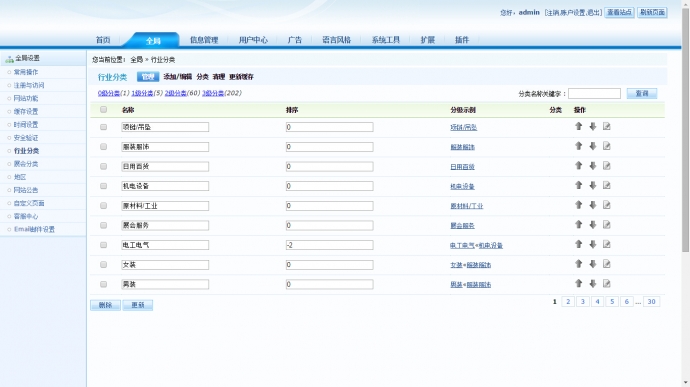Move the 机电设备 row up
690x387 pixels.
pyautogui.click(x=579, y=185)
